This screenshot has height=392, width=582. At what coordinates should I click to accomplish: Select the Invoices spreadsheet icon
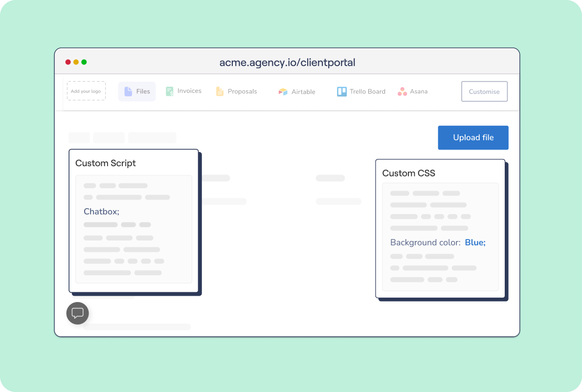click(x=169, y=91)
